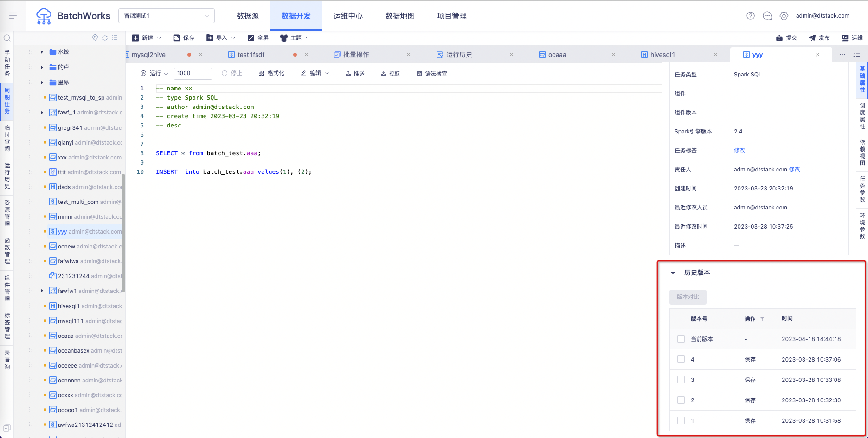Open the settings gear icon in header
The width and height of the screenshot is (868, 438).
(784, 16)
